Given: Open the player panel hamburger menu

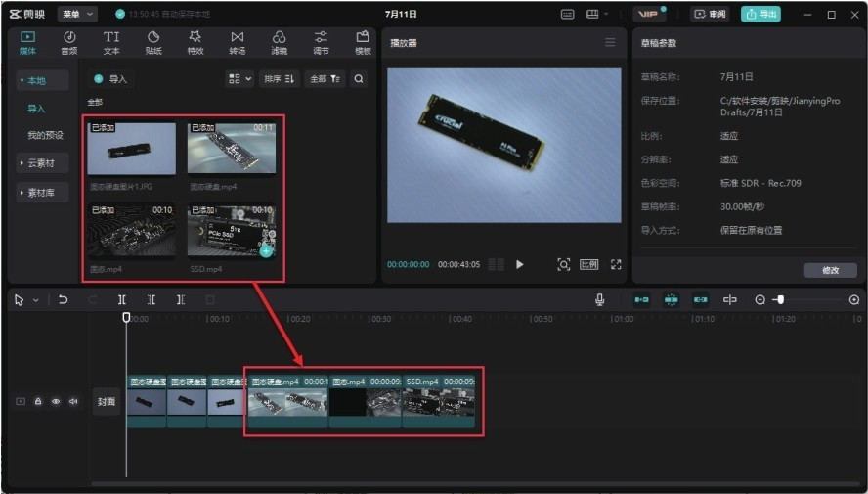Looking at the screenshot, I should coord(610,43).
